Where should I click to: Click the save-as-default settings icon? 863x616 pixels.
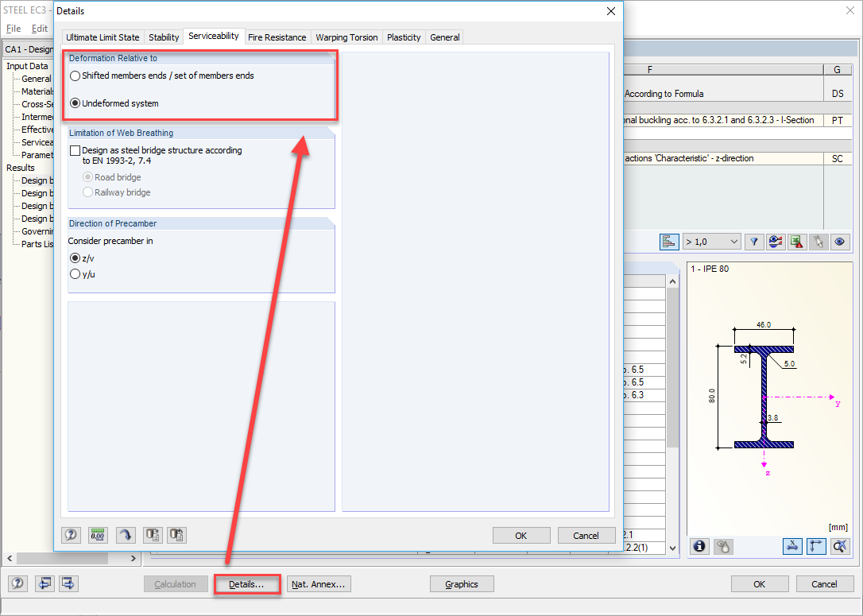tap(153, 535)
